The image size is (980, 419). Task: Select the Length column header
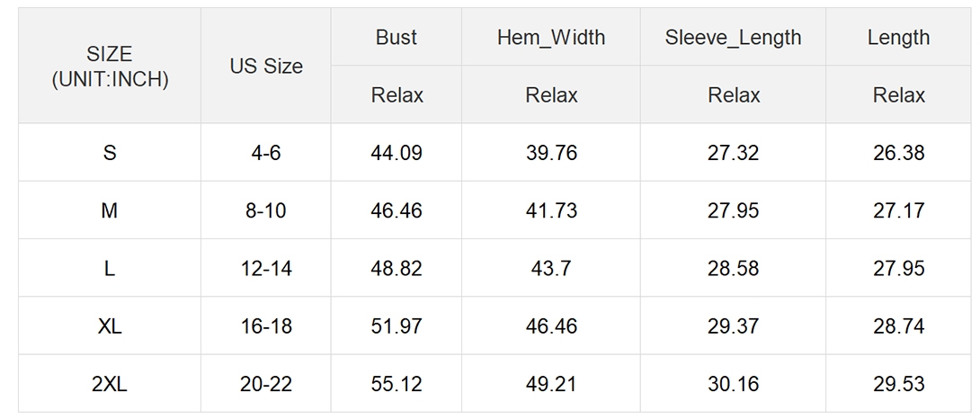click(898, 37)
